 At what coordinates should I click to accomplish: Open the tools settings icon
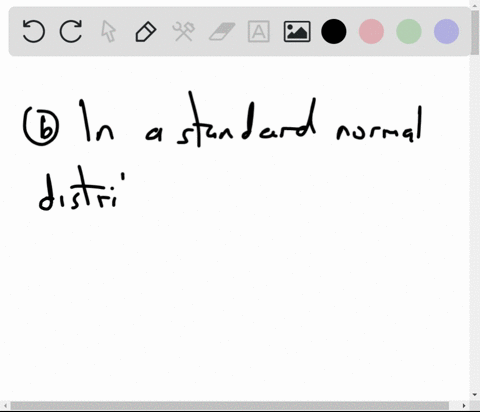point(184,31)
